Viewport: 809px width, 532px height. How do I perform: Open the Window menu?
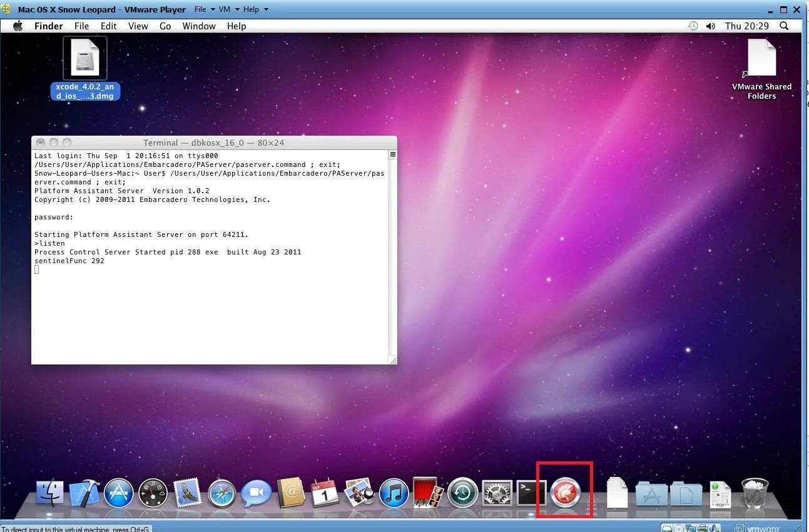coord(199,26)
